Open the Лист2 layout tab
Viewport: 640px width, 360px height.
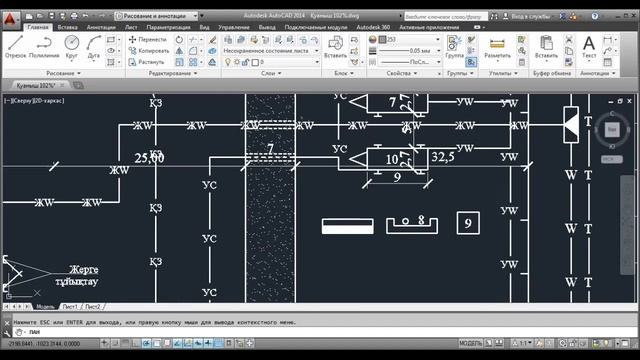[x=93, y=307]
